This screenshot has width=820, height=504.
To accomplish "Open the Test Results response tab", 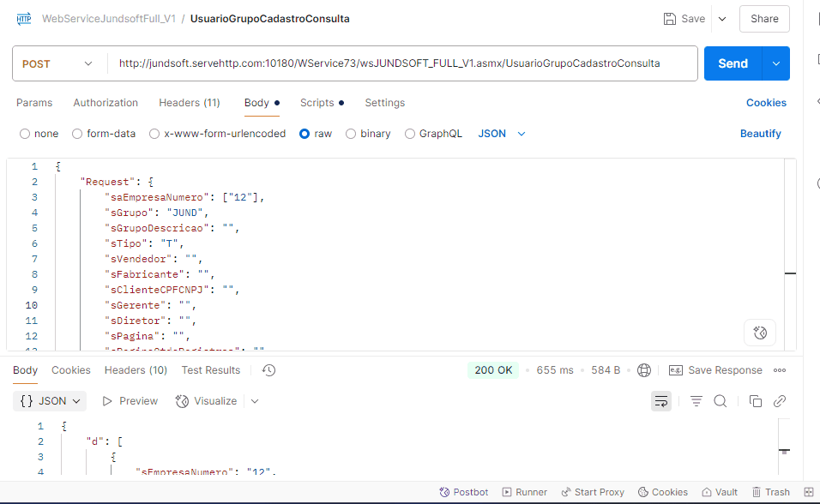I will point(210,370).
